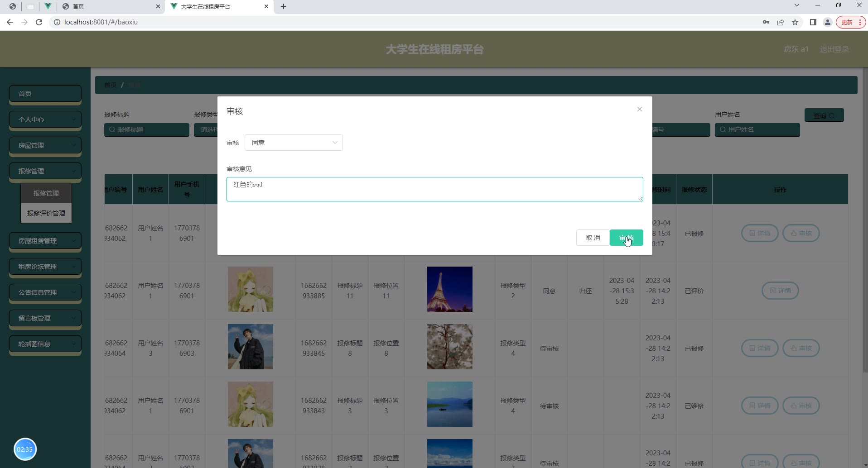Expand 房屋租赁管理 sidebar menu

(x=45, y=241)
